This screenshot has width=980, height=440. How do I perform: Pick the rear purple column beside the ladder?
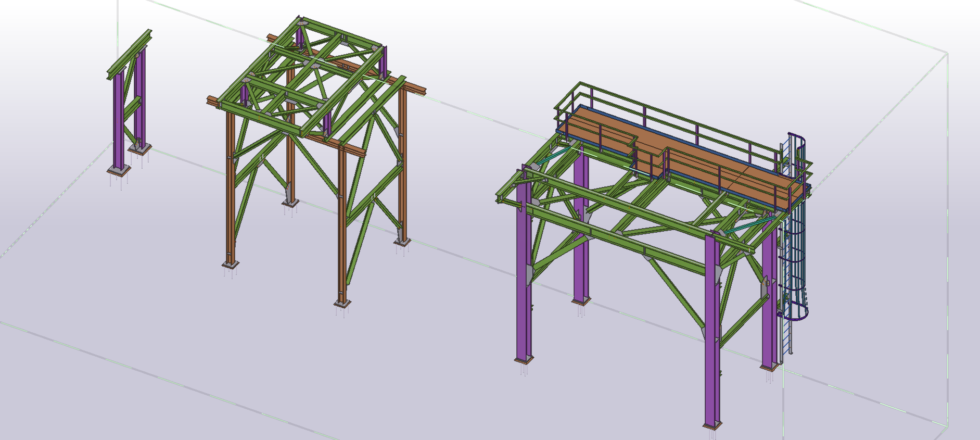coord(769,312)
